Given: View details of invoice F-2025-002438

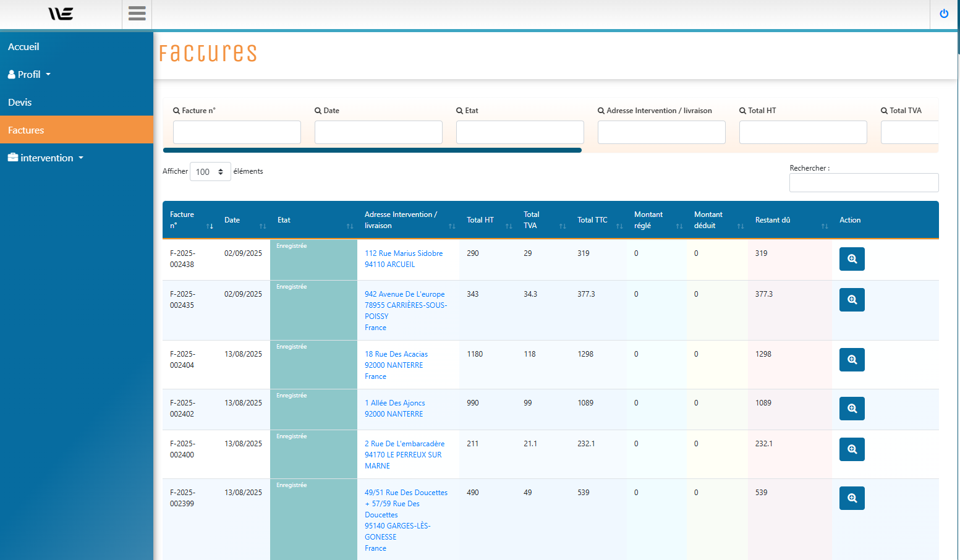Looking at the screenshot, I should [x=851, y=259].
